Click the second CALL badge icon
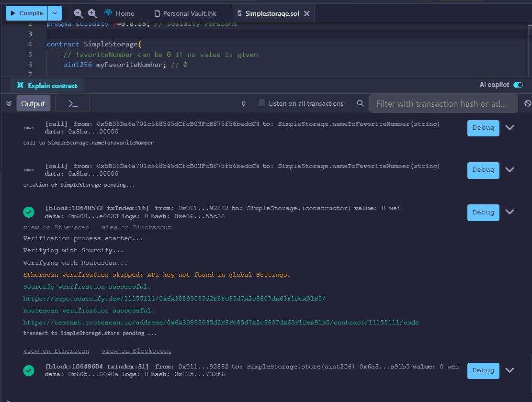 point(29,170)
